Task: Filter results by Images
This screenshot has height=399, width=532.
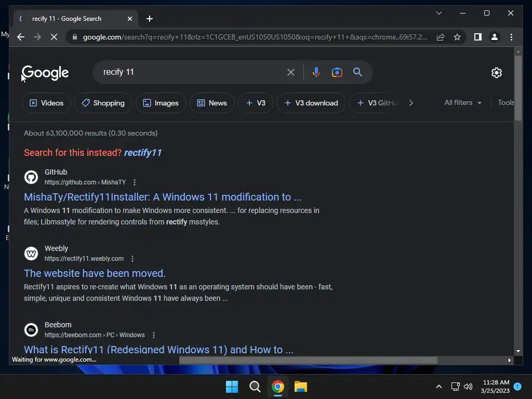Action: [161, 103]
